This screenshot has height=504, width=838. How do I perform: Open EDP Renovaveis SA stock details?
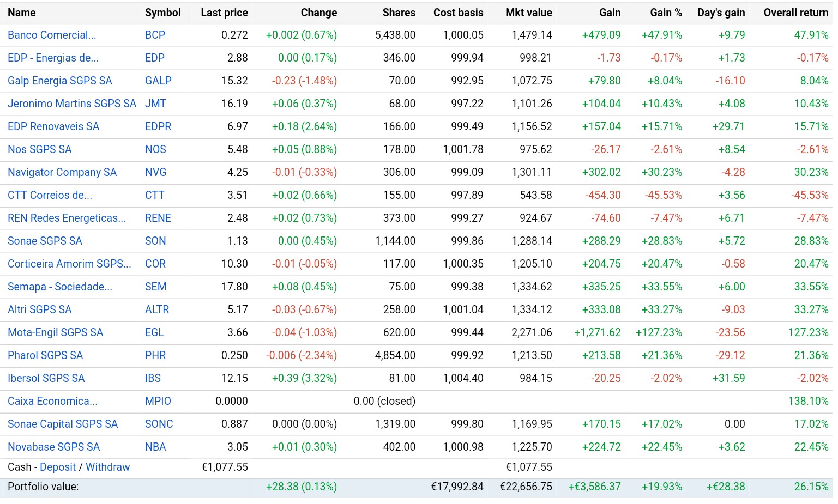coord(53,126)
